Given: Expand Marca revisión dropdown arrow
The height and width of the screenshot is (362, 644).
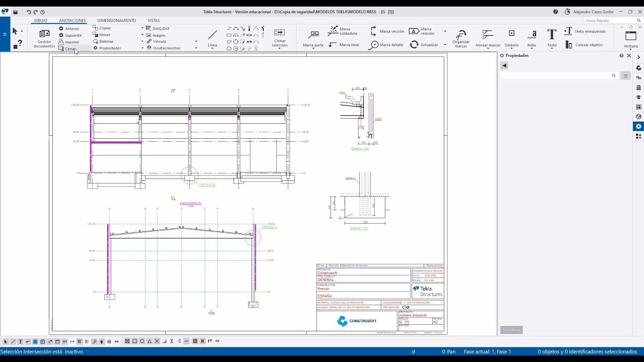Looking at the screenshot, I should [x=445, y=31].
